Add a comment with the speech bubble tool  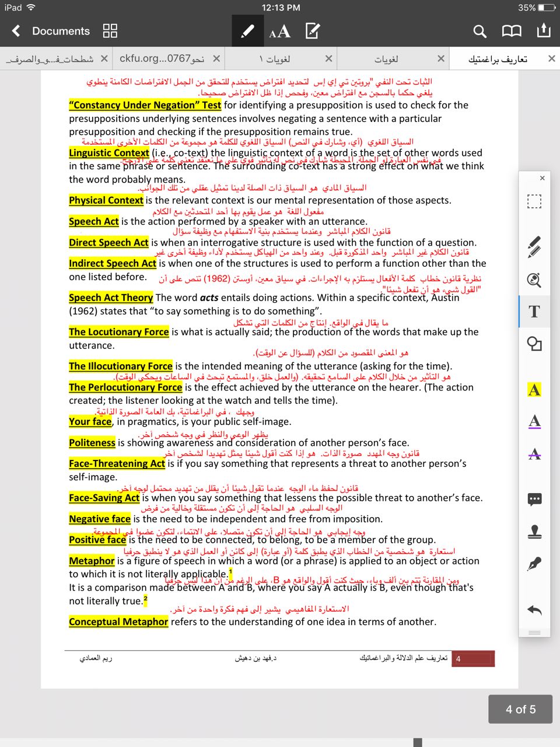[534, 499]
